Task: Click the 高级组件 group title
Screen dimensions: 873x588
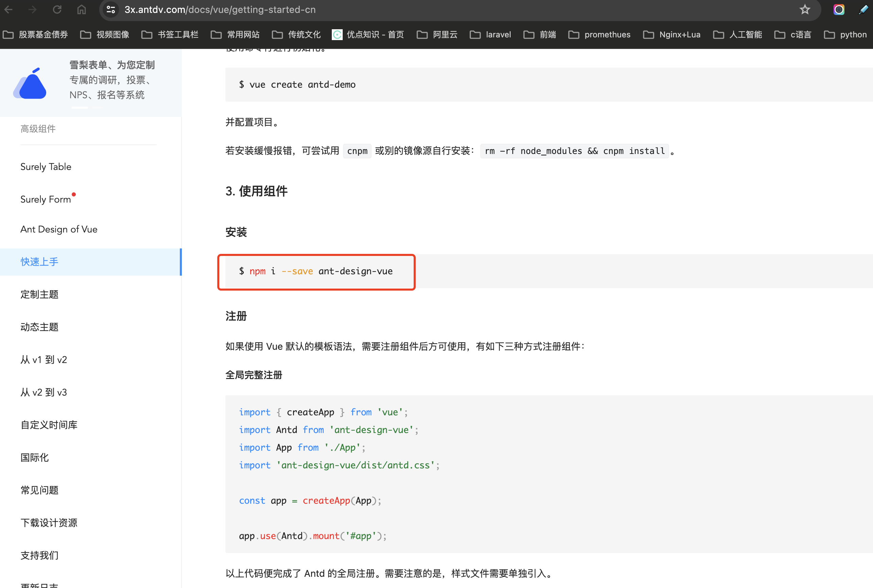Action: click(38, 129)
